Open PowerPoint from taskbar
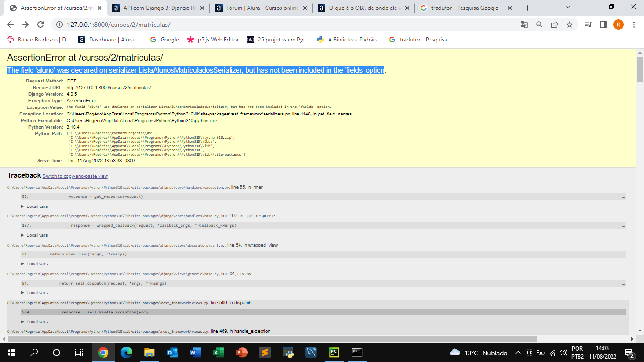 [241, 353]
